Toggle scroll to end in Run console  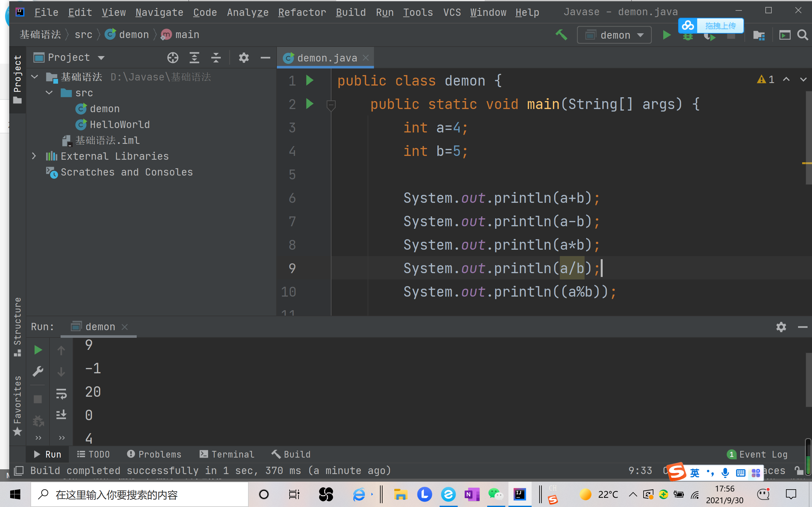pyautogui.click(x=61, y=415)
